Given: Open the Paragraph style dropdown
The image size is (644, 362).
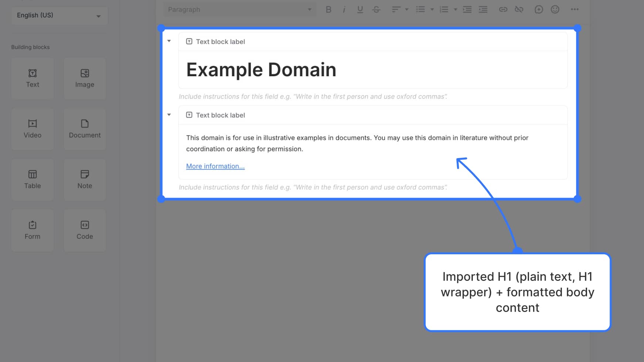Looking at the screenshot, I should (240, 10).
